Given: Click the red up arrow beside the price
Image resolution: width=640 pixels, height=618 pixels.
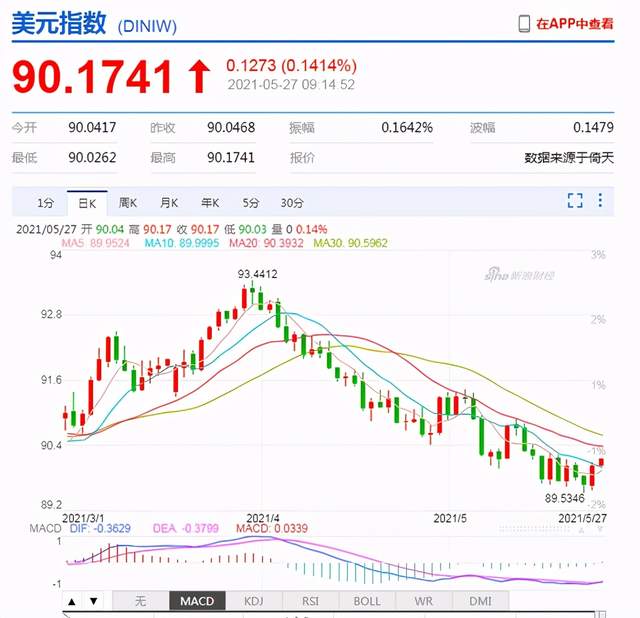Looking at the screenshot, I should (199, 77).
